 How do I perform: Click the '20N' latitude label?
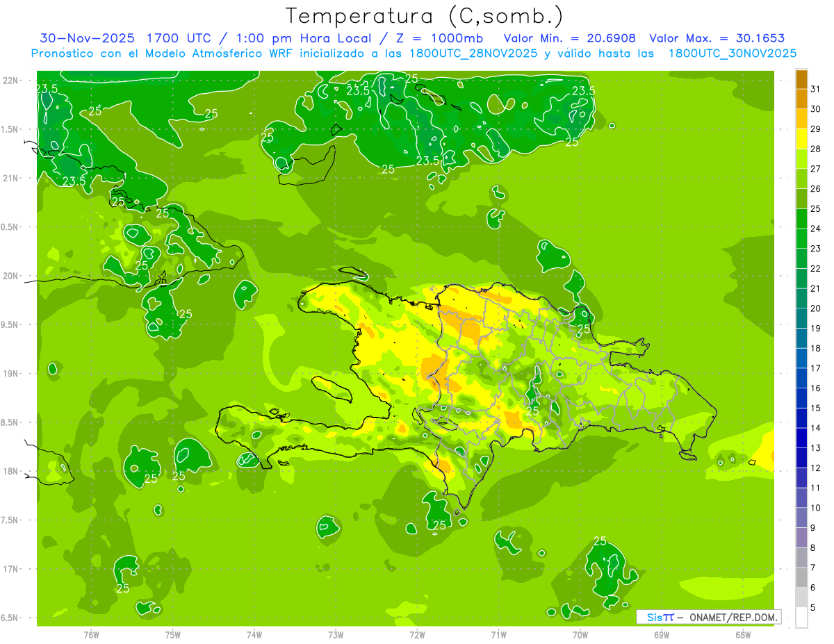coord(11,276)
